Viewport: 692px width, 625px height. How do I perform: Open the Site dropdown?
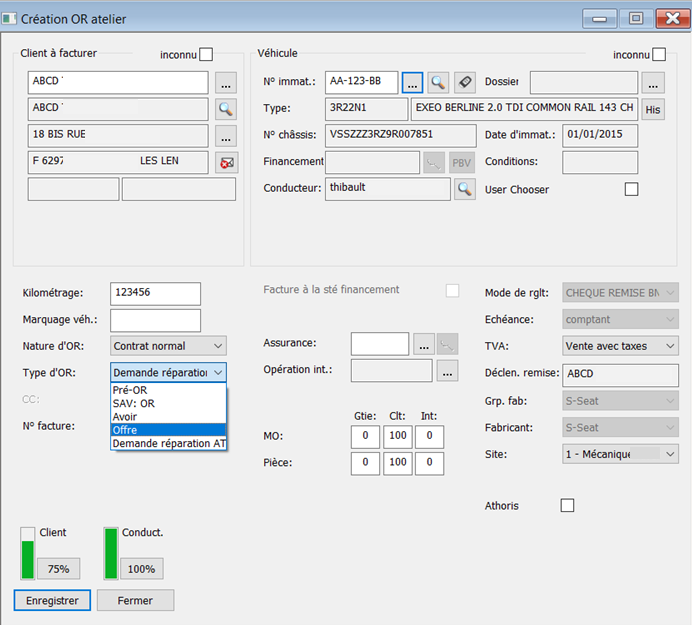[x=620, y=454]
